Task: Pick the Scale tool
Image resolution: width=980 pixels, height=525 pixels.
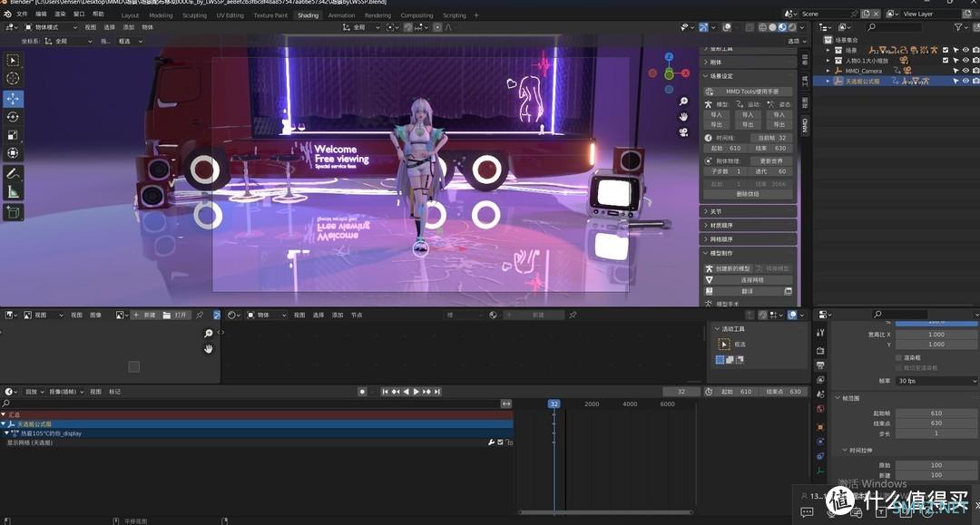Action: coord(13,135)
